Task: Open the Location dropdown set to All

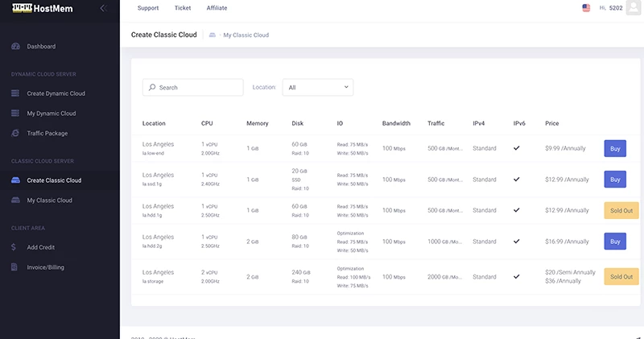Action: coord(317,87)
